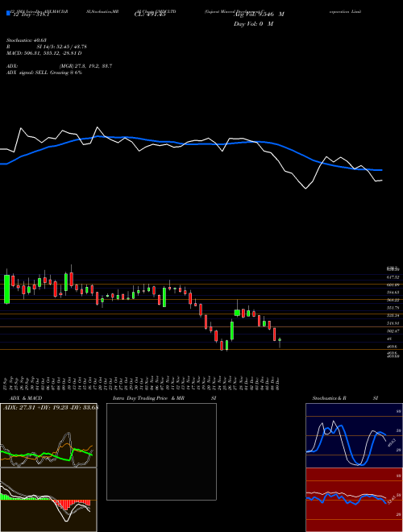Open the empty intraday price chart box
This screenshot has width=403, height=532.
(x=161, y=451)
